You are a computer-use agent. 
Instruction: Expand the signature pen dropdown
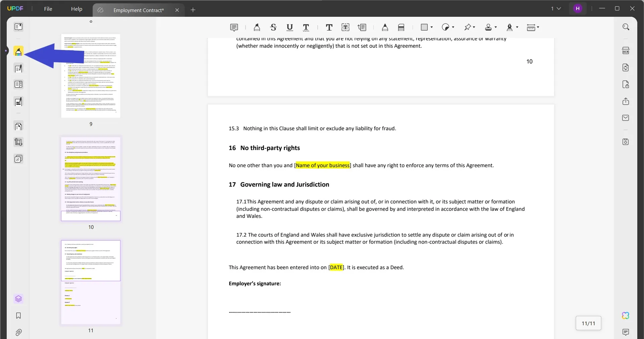[x=517, y=27]
